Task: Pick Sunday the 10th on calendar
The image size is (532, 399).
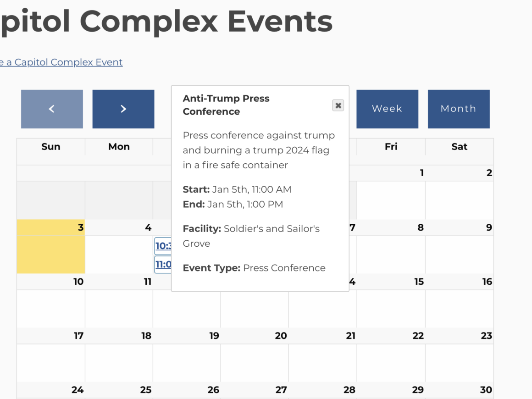Action: (x=51, y=308)
